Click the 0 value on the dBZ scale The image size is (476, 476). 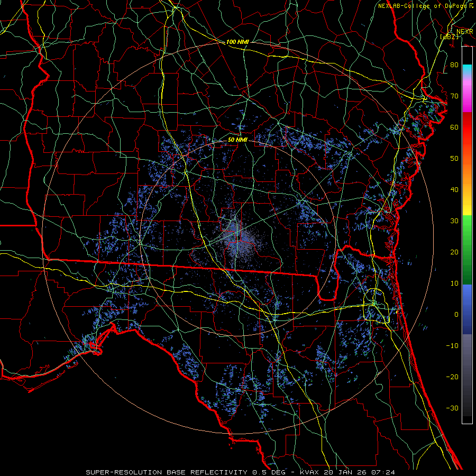pos(456,315)
